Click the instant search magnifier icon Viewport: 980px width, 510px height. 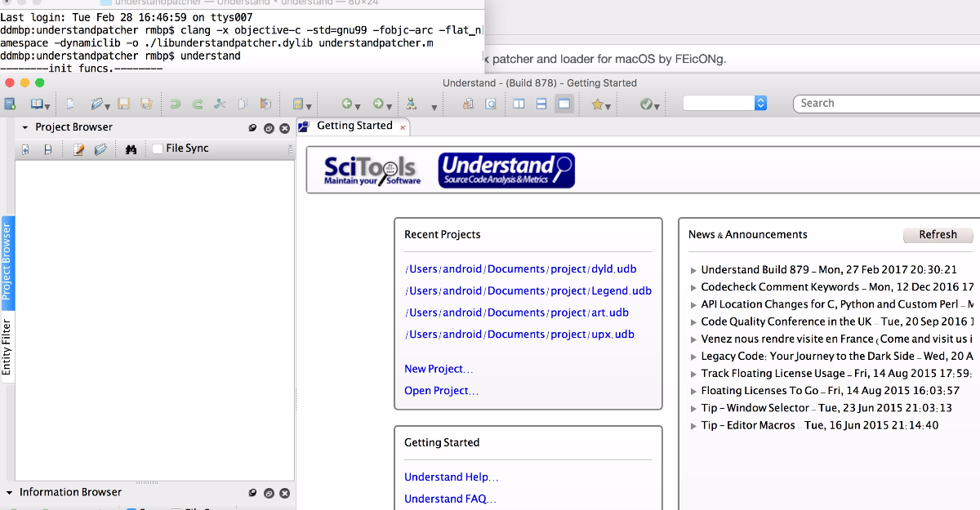491,104
